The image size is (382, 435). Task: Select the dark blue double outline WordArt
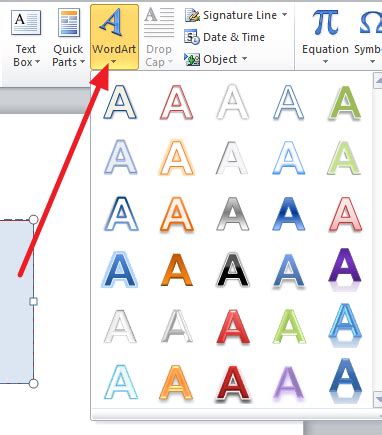click(120, 214)
